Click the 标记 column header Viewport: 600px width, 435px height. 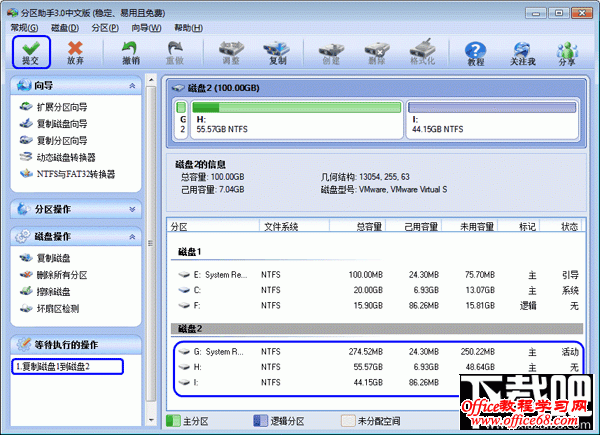[519, 226]
